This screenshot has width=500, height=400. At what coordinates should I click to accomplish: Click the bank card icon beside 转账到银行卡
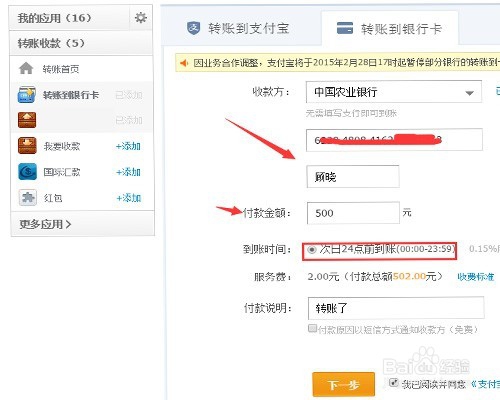(x=27, y=95)
